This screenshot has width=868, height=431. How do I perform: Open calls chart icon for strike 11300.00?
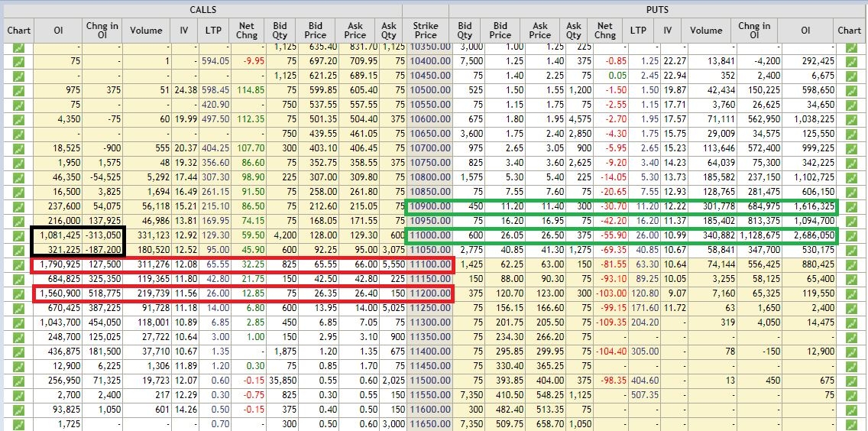pos(19,322)
